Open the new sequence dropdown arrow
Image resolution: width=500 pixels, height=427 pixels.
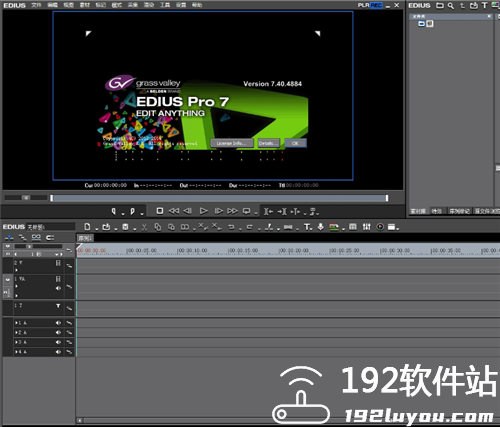[96, 229]
